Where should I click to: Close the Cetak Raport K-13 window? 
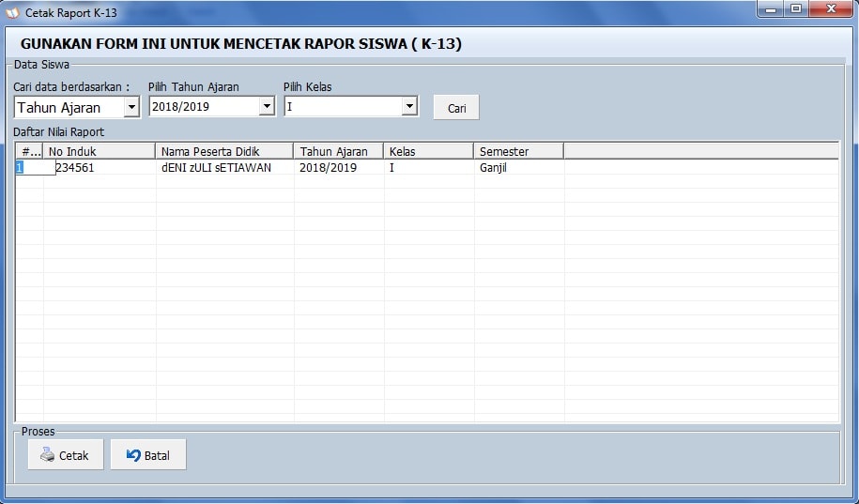(831, 8)
